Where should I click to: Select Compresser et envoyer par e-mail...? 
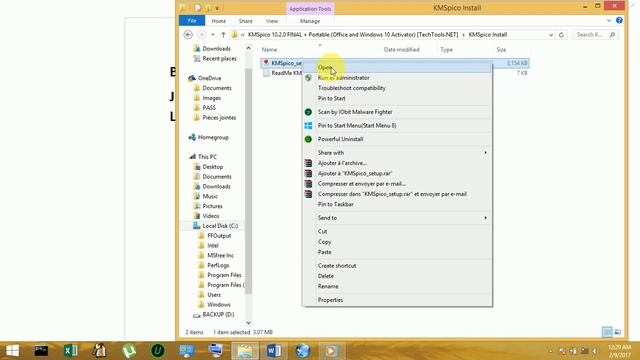point(397,184)
